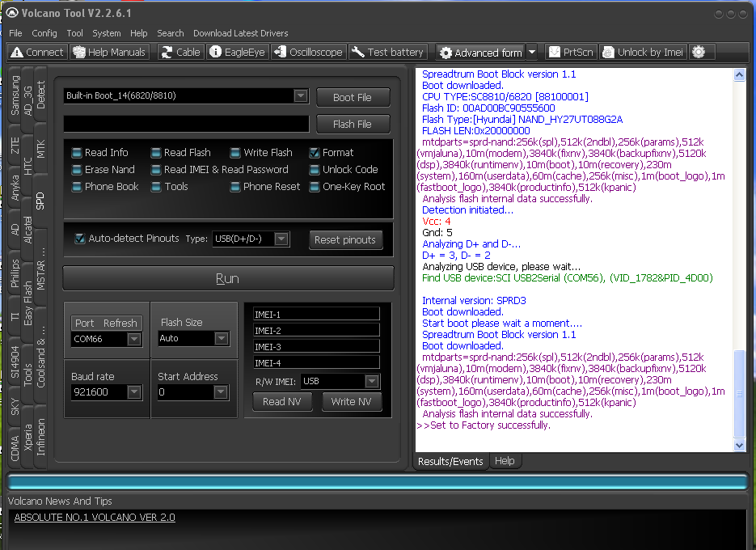Switch to the Easy Flash side tab
The image size is (756, 550).
28,303
